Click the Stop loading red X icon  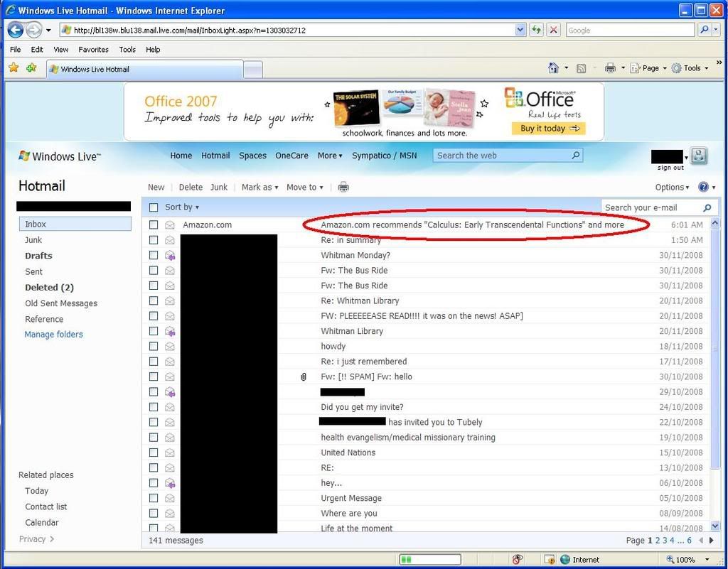point(554,30)
